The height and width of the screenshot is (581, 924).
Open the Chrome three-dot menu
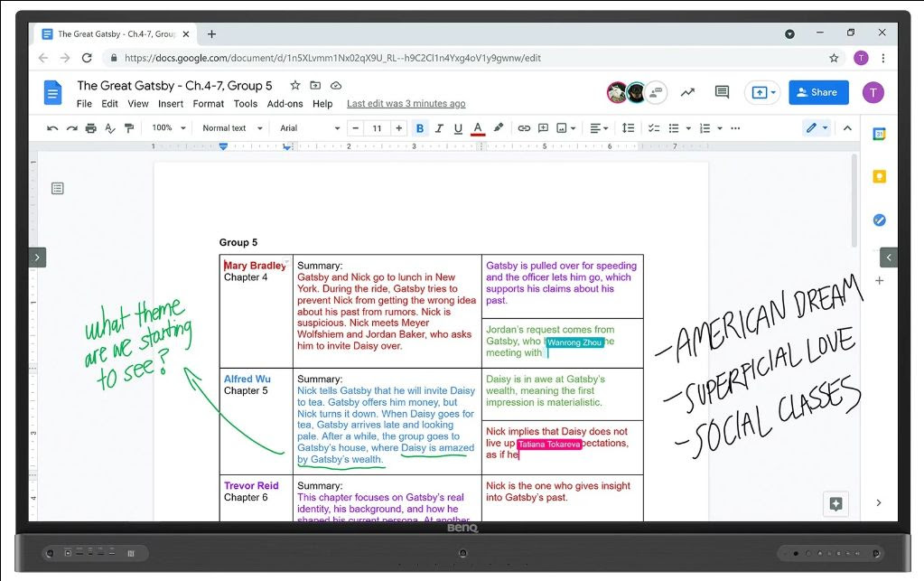tap(882, 58)
